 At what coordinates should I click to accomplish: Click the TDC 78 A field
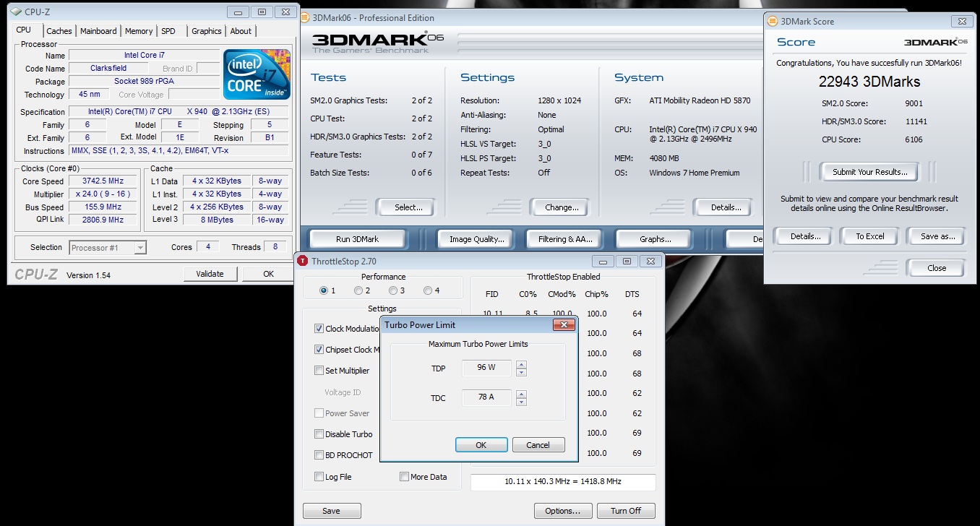[487, 397]
